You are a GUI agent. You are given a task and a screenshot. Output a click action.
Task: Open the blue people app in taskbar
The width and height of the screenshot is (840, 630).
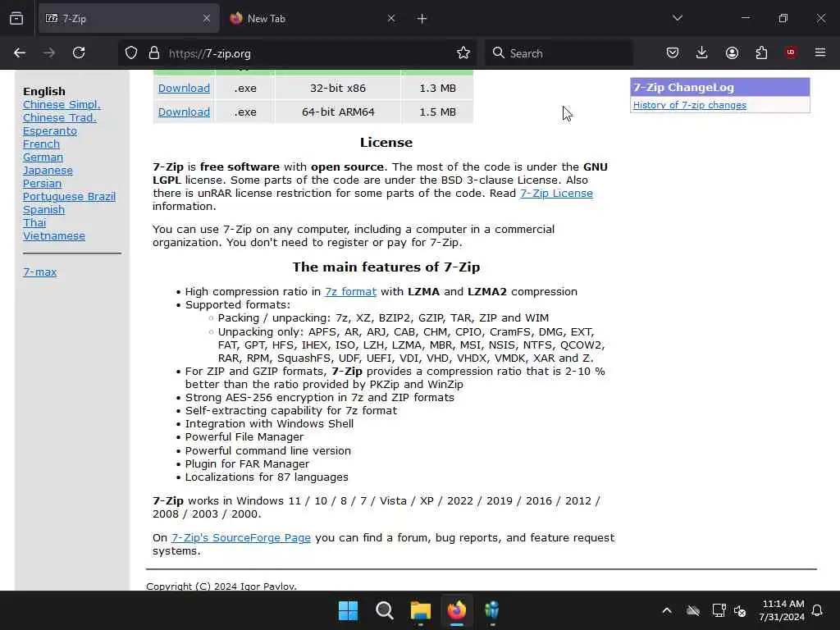click(x=492, y=610)
